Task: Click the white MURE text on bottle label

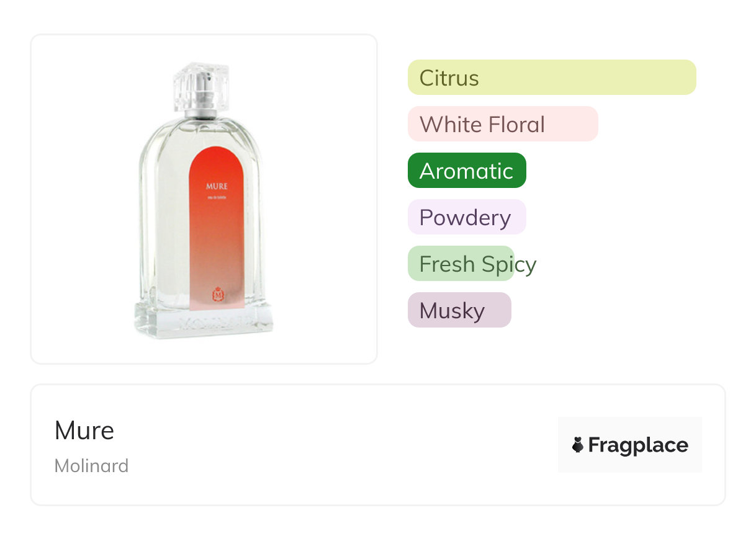Action: [217, 185]
